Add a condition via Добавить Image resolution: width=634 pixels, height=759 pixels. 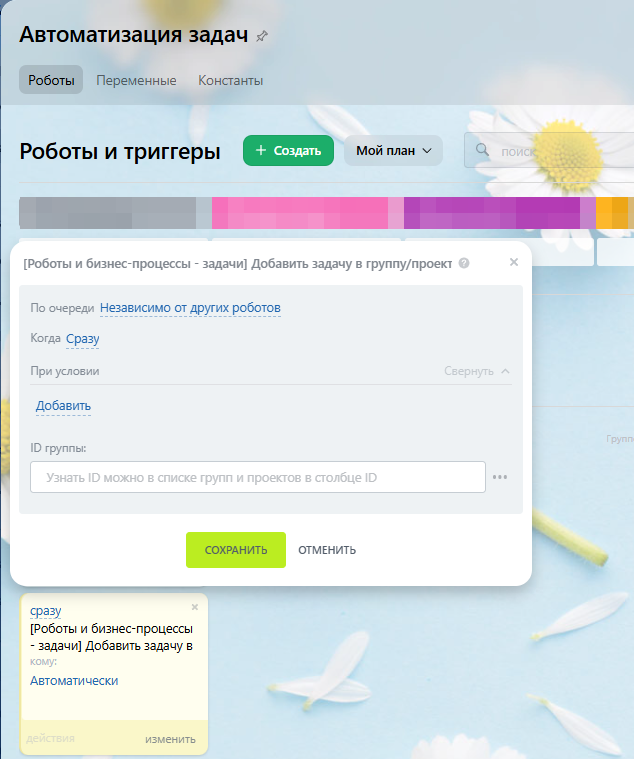pos(63,406)
